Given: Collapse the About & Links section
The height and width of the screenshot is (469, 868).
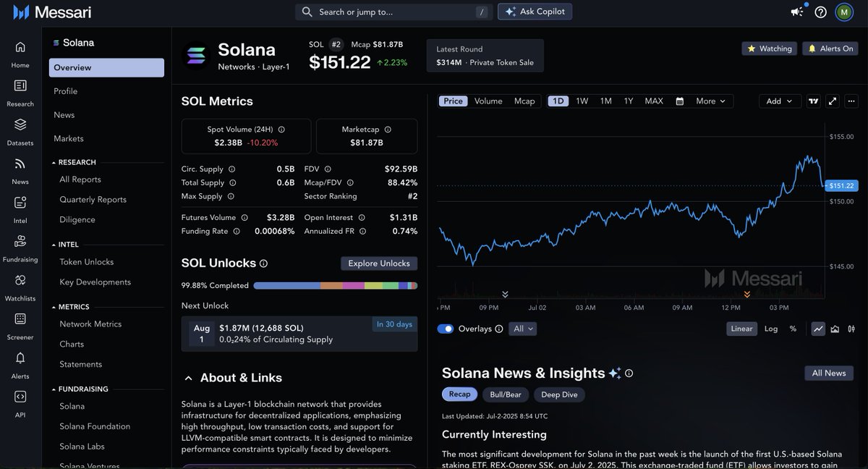Looking at the screenshot, I should (x=188, y=378).
